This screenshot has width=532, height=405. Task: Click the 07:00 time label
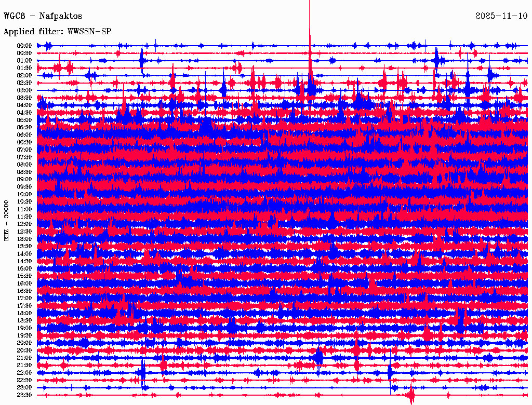pyautogui.click(x=24, y=150)
